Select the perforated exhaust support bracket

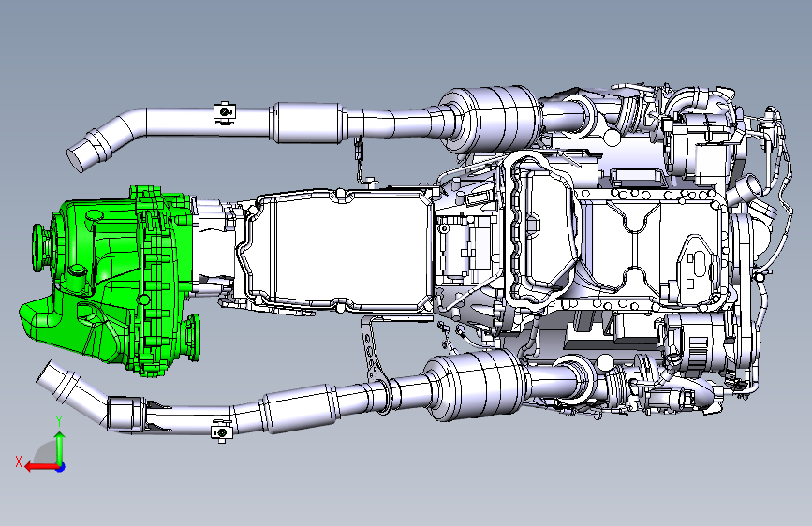371,350
